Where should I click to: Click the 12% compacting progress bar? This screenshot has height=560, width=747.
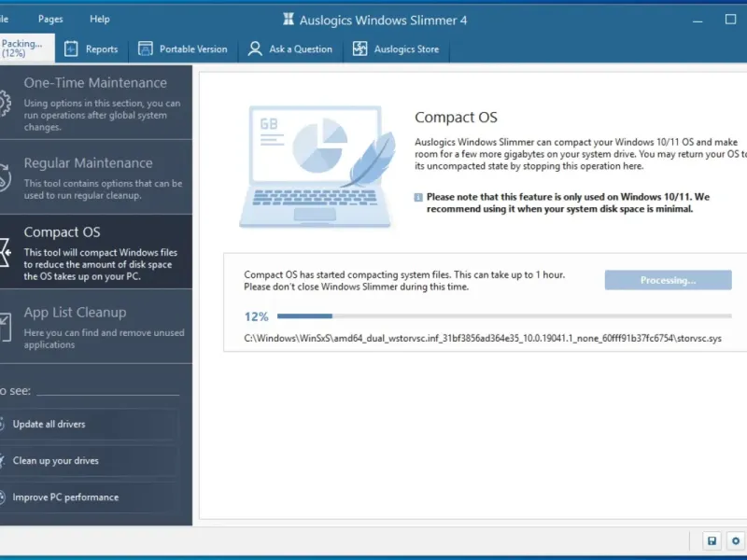point(504,315)
